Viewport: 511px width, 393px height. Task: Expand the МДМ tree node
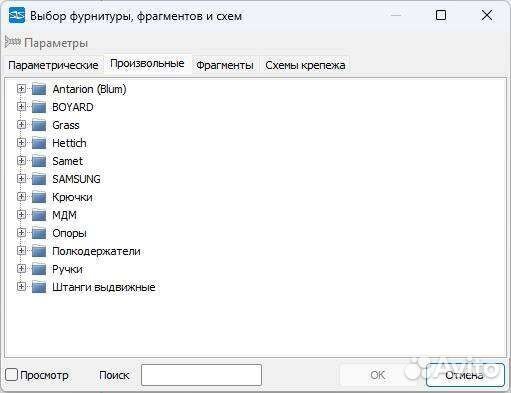tap(21, 215)
